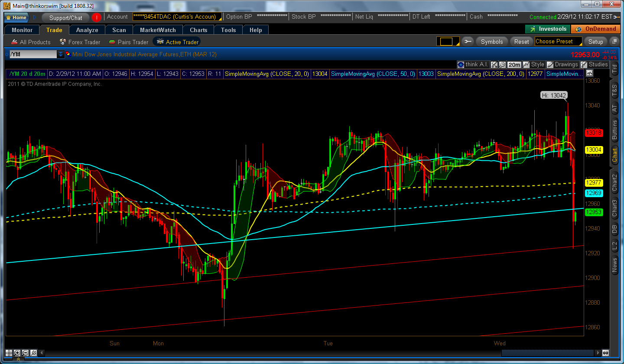Switch to the Charts tab

click(198, 30)
